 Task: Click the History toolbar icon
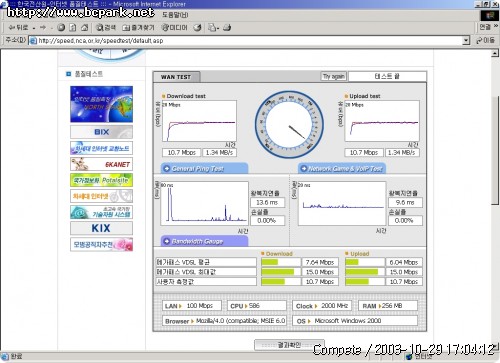click(x=197, y=28)
